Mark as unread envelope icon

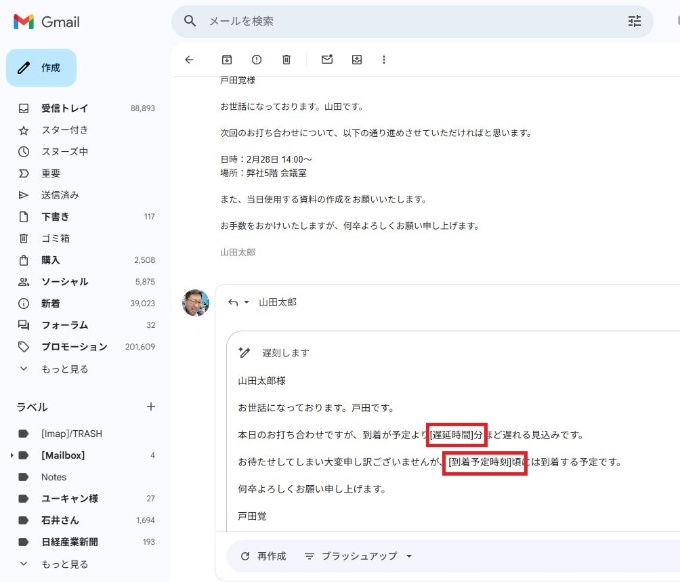(327, 59)
